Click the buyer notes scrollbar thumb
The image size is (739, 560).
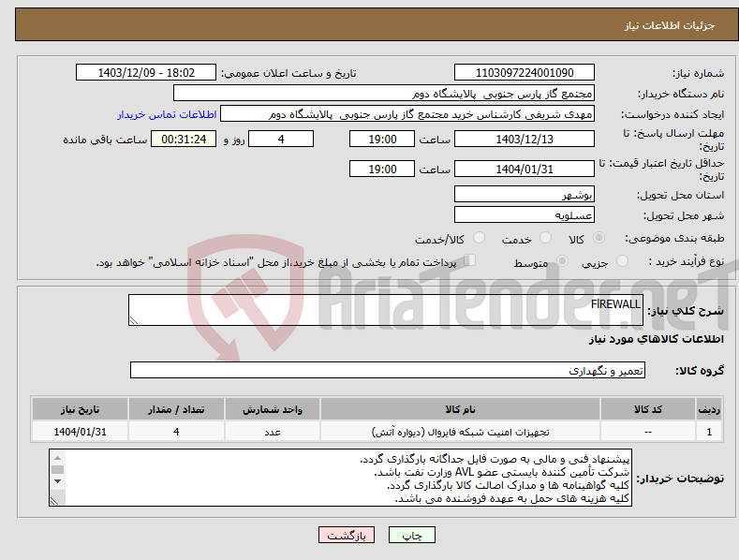point(57,469)
